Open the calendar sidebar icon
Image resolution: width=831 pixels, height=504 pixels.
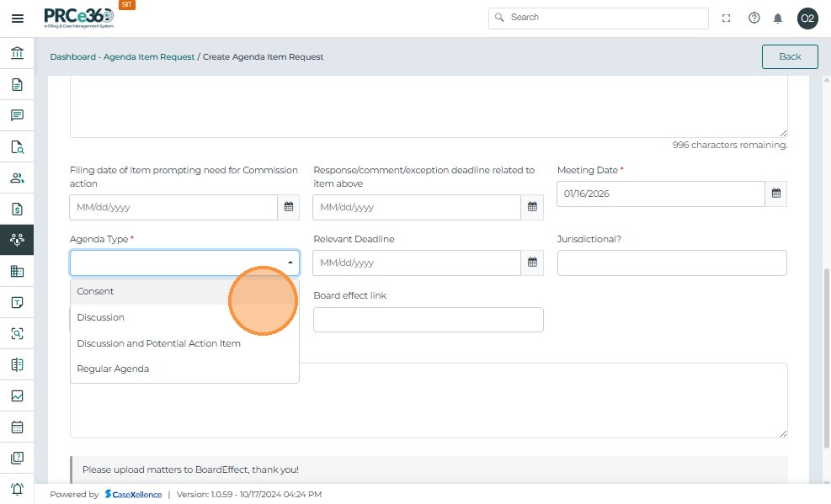tap(17, 427)
